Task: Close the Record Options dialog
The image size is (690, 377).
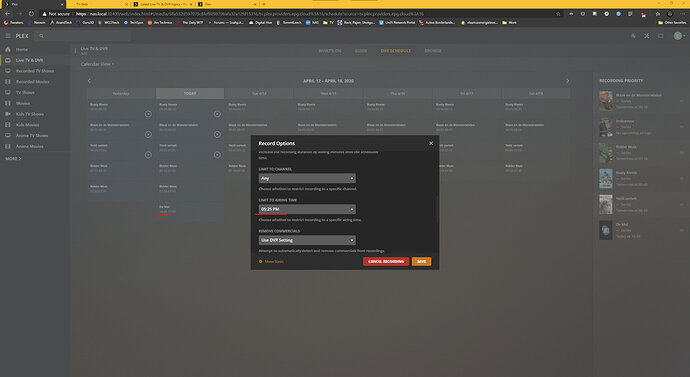Action: pyautogui.click(x=431, y=143)
